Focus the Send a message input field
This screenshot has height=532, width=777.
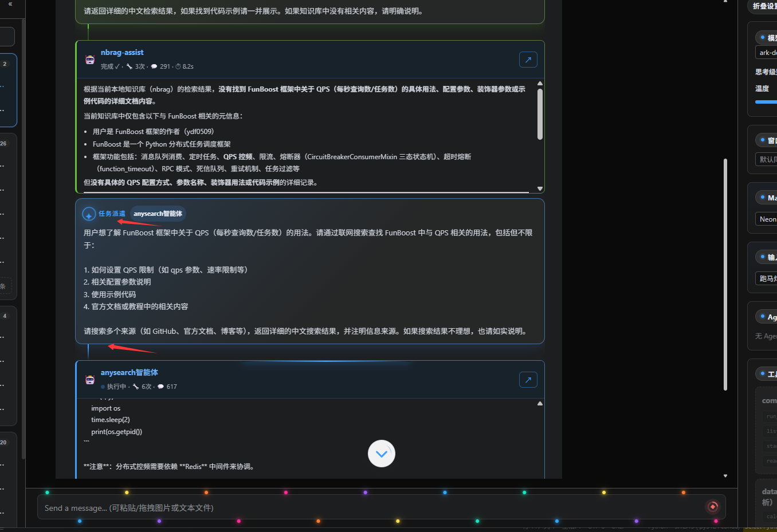[x=372, y=507]
